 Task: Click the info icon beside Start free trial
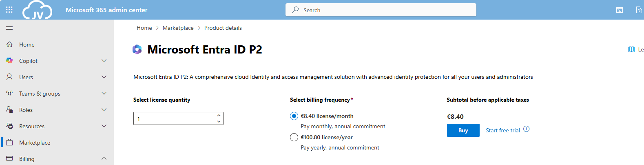tap(527, 129)
